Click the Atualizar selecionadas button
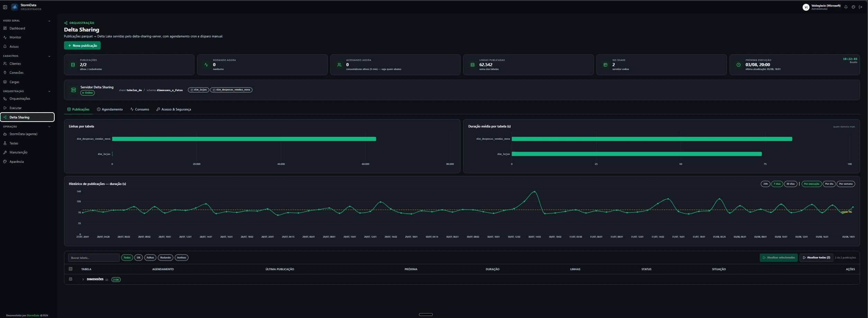Screen dimensions: 868x318 click(778, 258)
